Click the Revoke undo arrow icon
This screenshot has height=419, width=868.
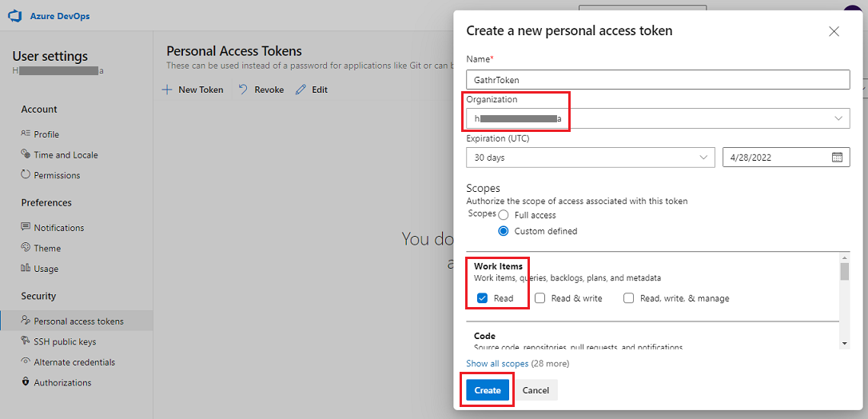[x=243, y=90]
